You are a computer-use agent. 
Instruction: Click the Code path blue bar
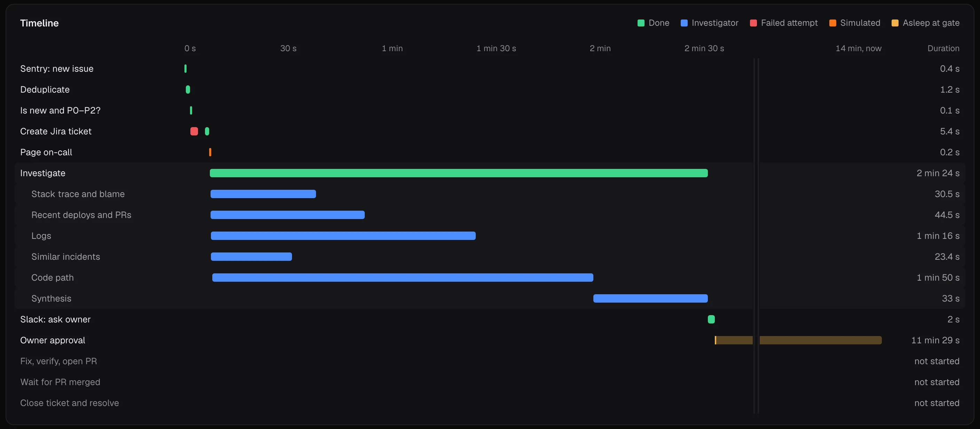(403, 278)
